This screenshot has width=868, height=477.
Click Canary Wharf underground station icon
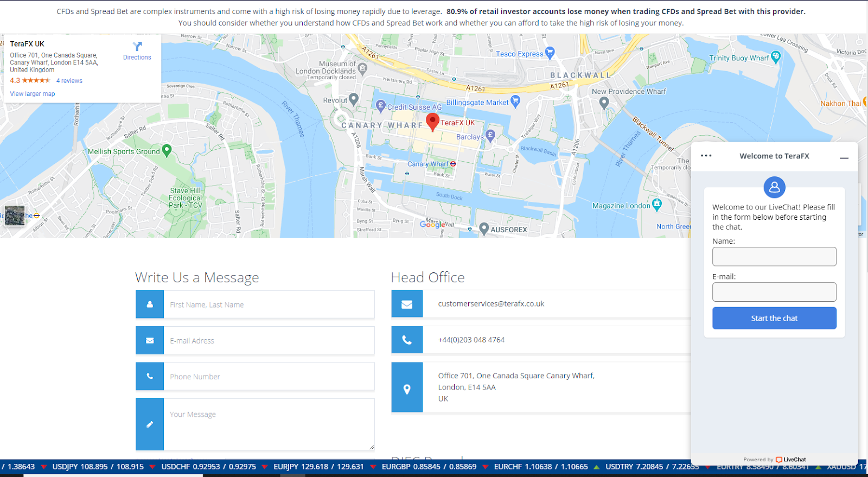coord(453,164)
